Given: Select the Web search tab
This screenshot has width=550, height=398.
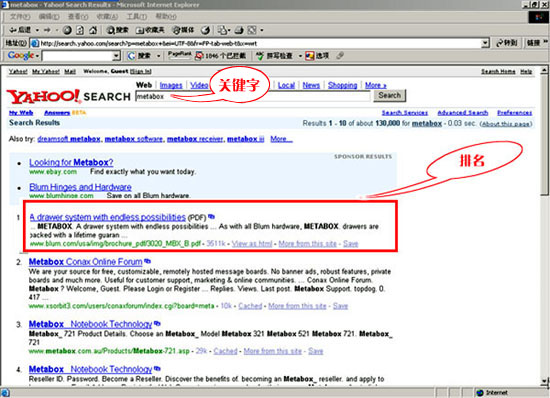Looking at the screenshot, I should (x=144, y=85).
